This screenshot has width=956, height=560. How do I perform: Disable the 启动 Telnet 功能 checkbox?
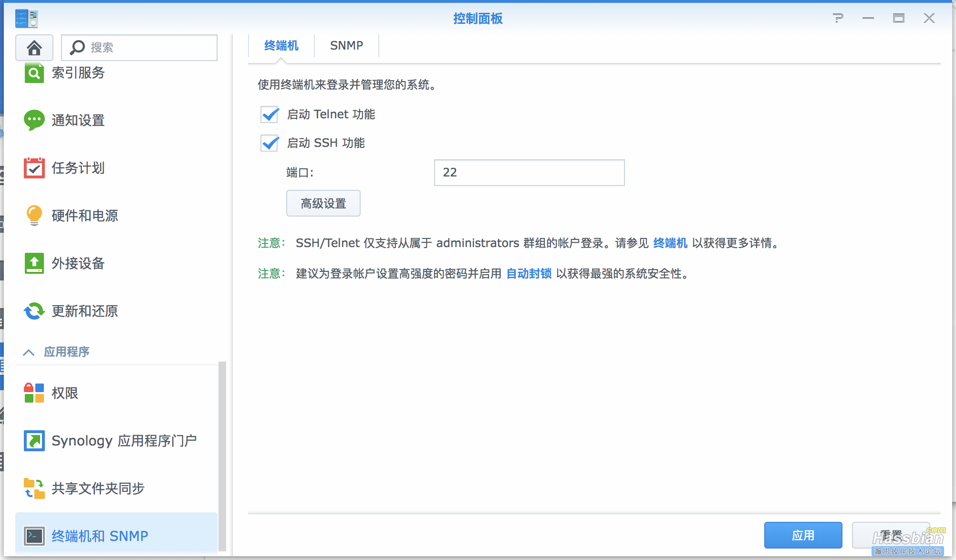(270, 114)
